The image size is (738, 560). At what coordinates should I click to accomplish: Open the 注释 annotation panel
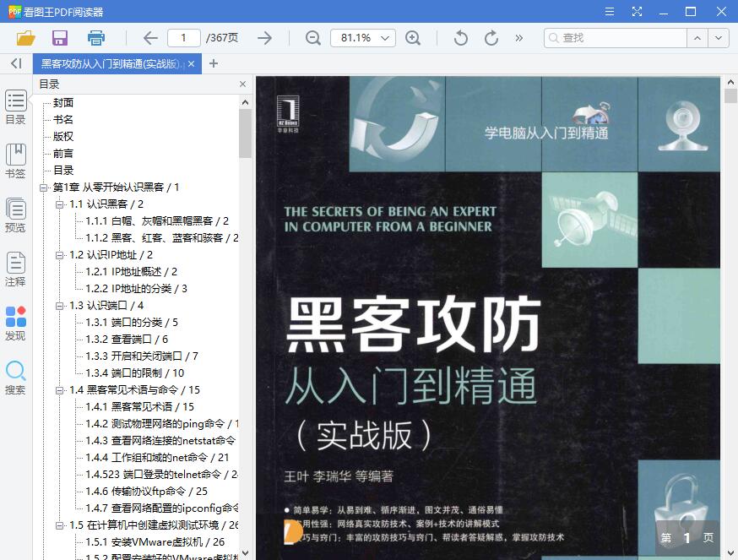click(15, 270)
